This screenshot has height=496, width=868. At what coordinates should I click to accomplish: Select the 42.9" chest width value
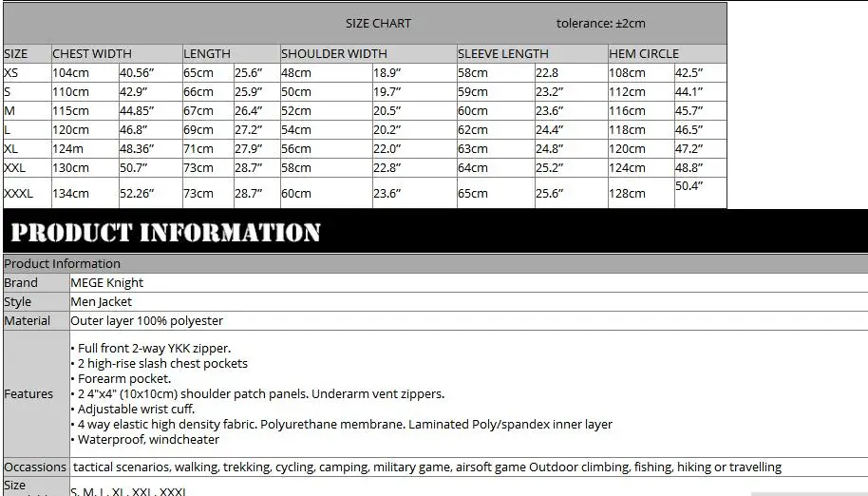click(133, 92)
